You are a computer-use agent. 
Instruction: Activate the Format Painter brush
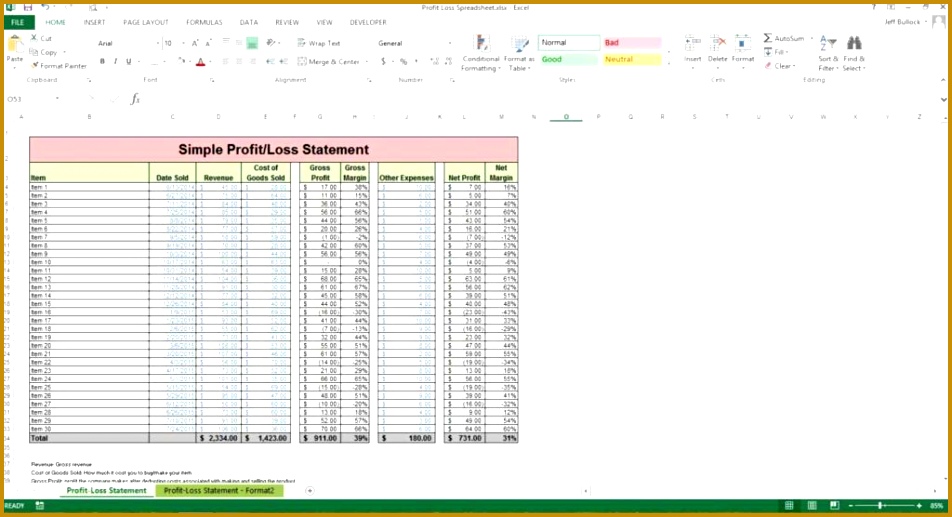[x=35, y=65]
